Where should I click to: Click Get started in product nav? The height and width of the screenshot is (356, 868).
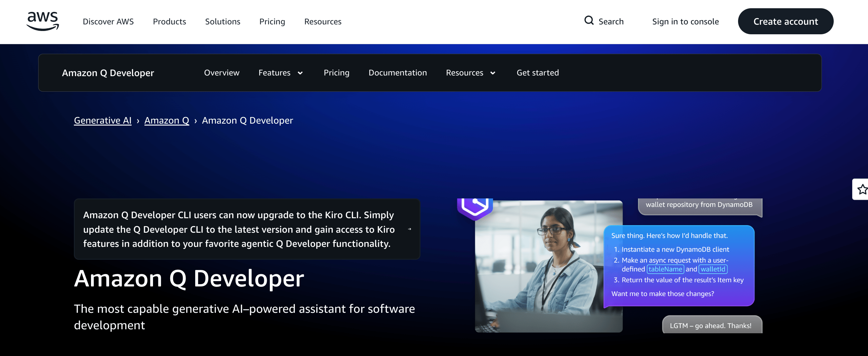538,73
